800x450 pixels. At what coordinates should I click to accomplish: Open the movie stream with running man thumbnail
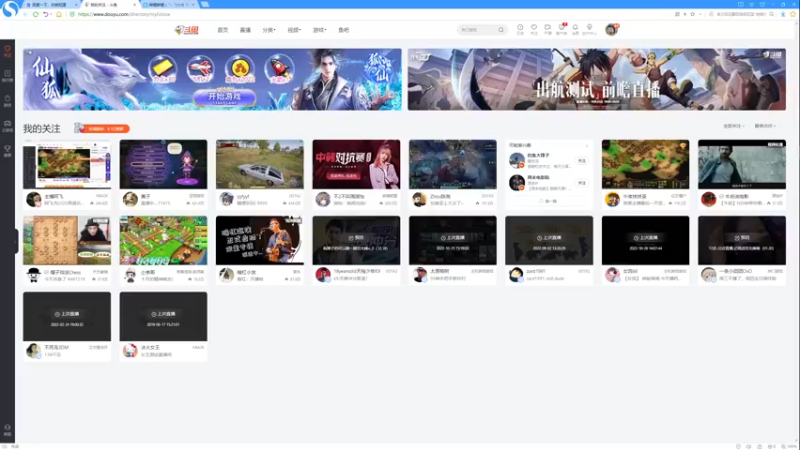[742, 164]
